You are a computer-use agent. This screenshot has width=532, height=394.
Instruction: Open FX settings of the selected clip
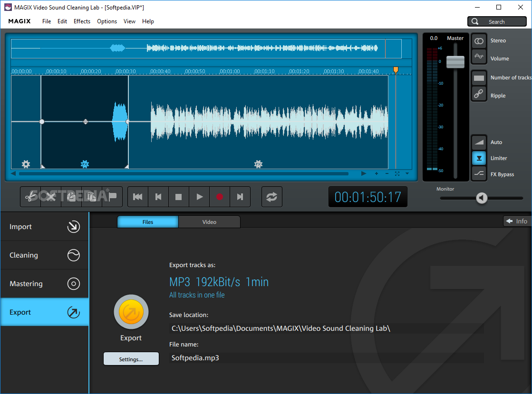[85, 164]
